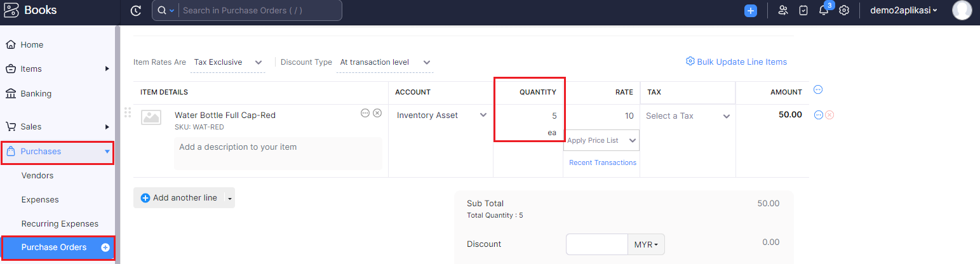Remove the Water Bottle line item row
Viewport: 980px width, 264px height.
click(x=829, y=115)
